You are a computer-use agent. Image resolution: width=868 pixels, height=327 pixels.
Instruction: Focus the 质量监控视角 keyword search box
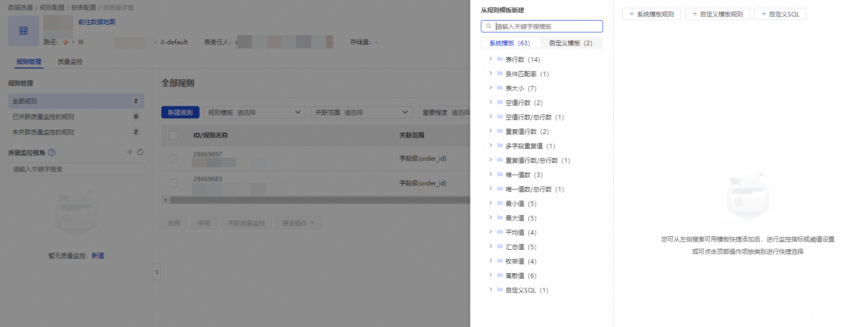[76, 169]
